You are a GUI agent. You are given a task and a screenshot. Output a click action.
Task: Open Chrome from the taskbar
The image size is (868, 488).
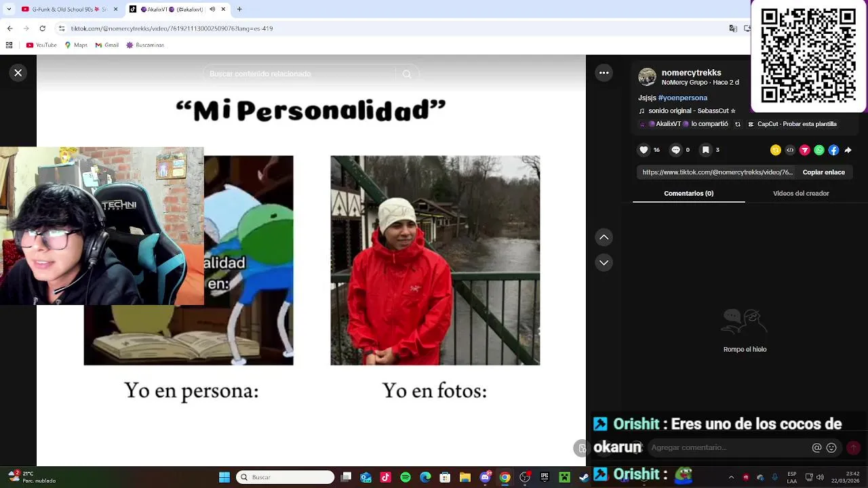[x=505, y=477]
